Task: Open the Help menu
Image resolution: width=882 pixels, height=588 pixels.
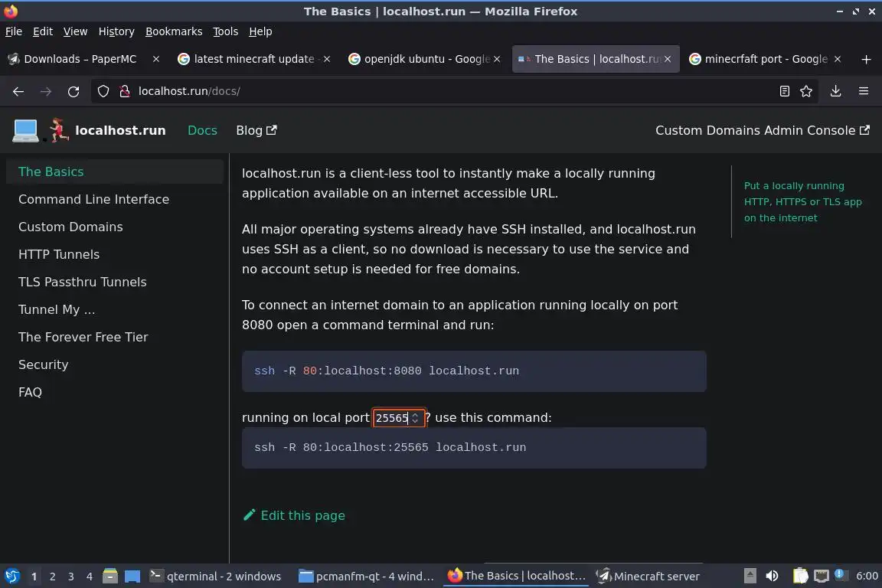Action: [260, 31]
